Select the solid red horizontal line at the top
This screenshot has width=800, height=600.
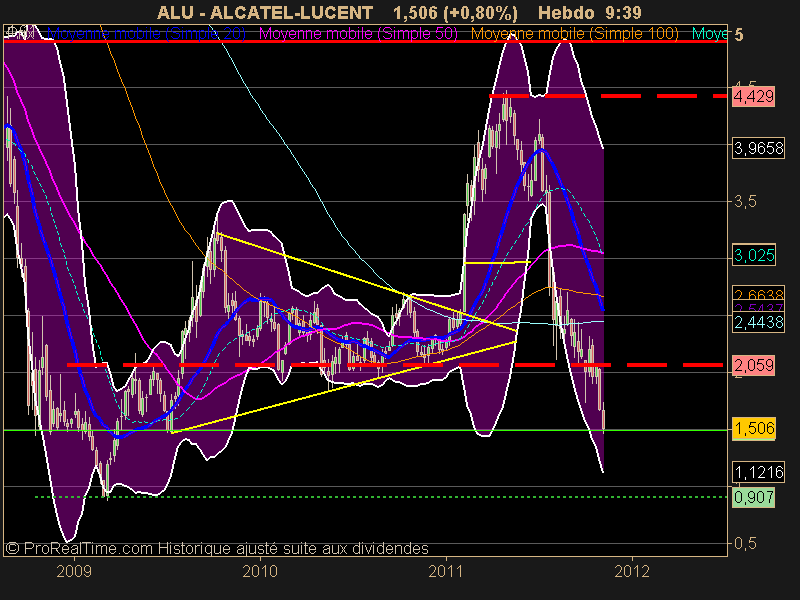[365, 41]
